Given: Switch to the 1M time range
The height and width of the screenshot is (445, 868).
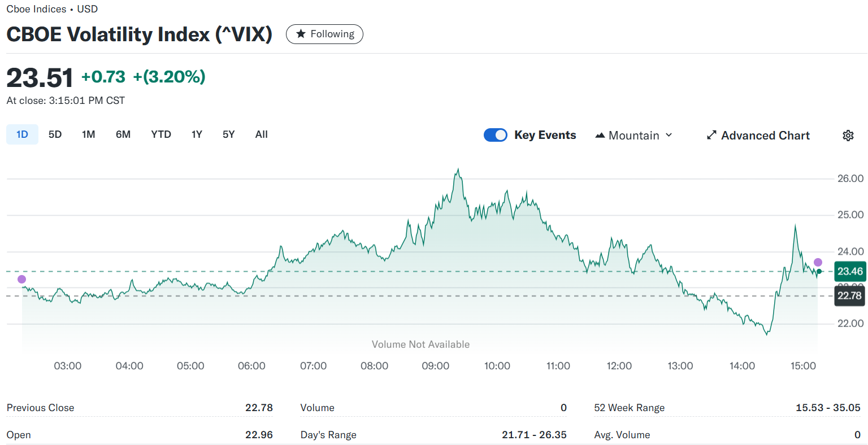Looking at the screenshot, I should [x=88, y=134].
